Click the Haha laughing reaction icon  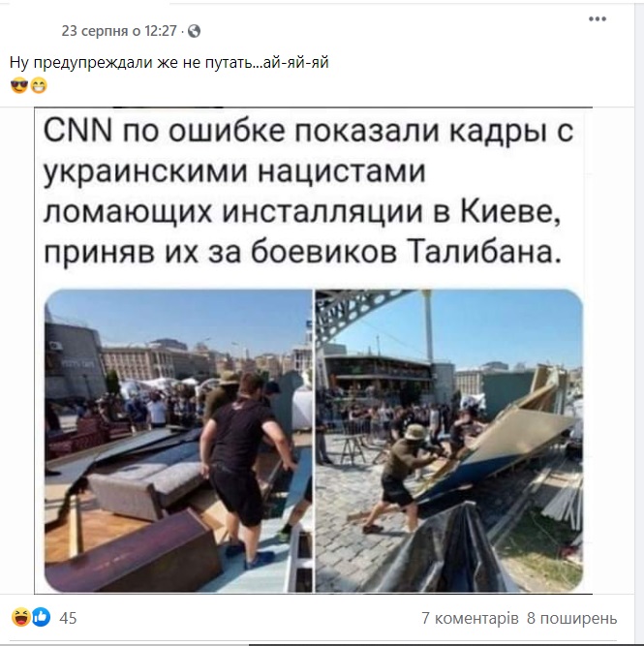21,617
